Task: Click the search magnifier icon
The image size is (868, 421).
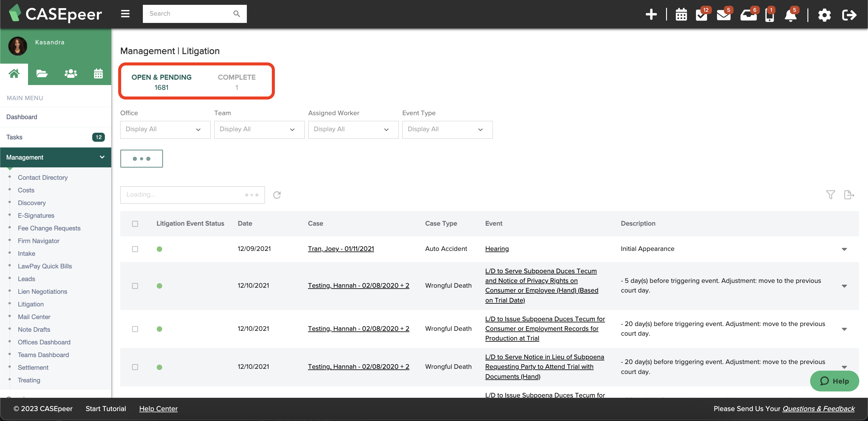Action: (x=237, y=14)
